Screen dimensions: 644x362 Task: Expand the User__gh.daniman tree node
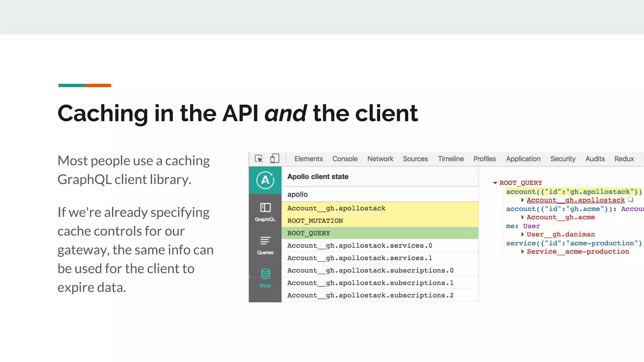pyautogui.click(x=522, y=234)
